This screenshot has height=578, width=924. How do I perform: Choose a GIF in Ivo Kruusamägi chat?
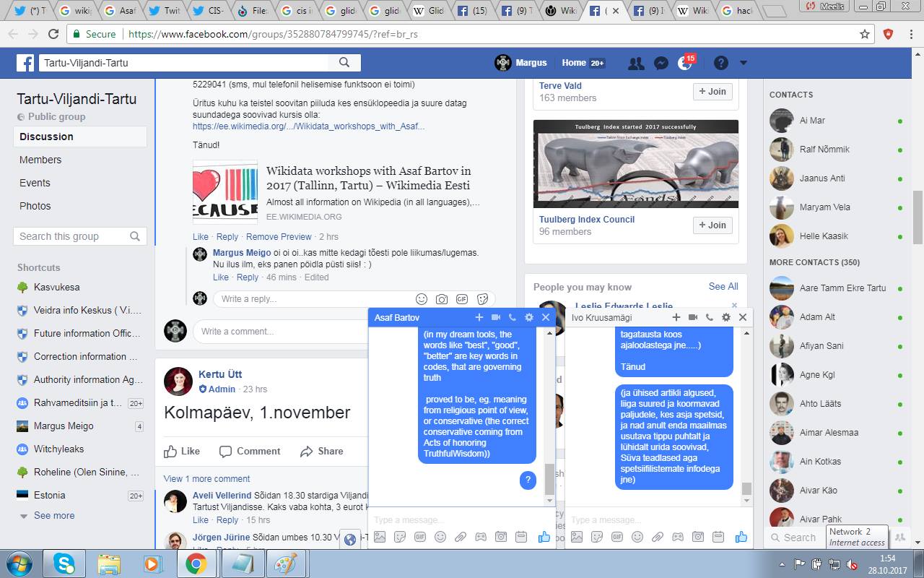[616, 537]
